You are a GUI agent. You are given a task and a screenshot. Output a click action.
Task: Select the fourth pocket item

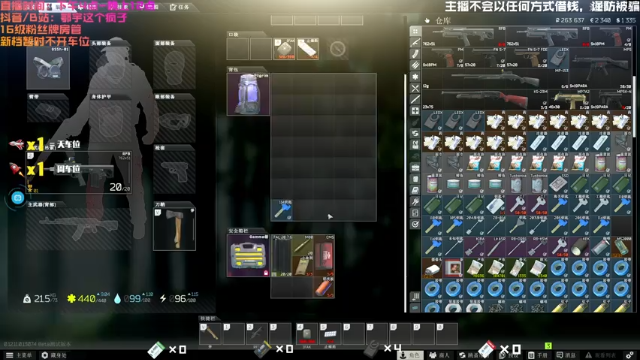308,49
